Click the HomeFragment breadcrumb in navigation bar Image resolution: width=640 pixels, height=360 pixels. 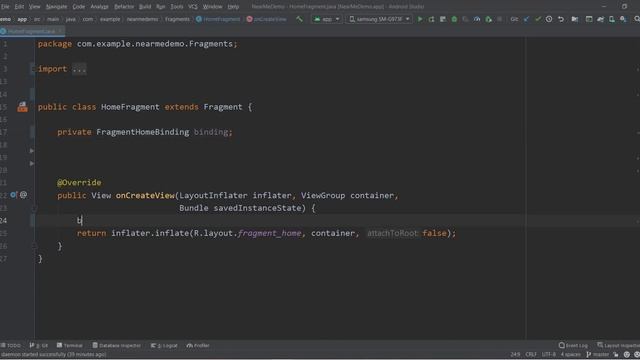[218, 19]
